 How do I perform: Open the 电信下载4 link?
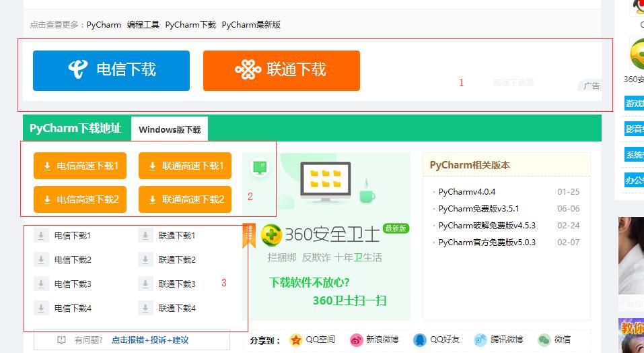point(73,309)
